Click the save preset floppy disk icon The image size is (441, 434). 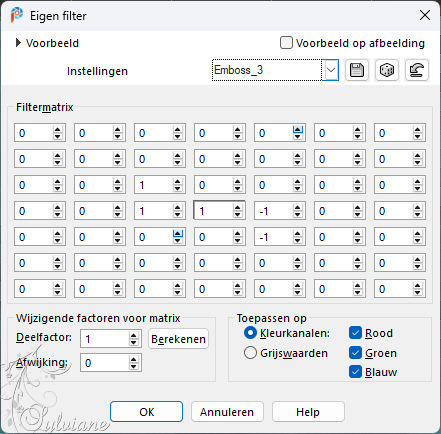pos(357,70)
